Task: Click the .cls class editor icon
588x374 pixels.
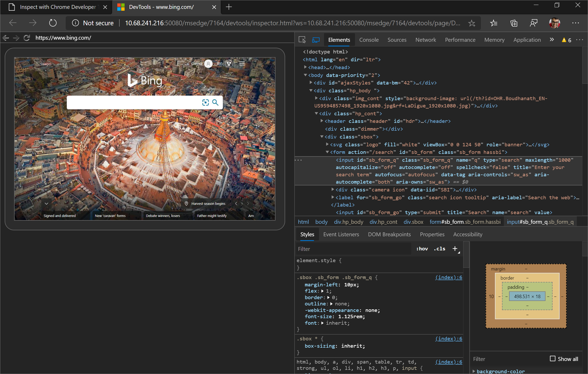Action: (439, 249)
